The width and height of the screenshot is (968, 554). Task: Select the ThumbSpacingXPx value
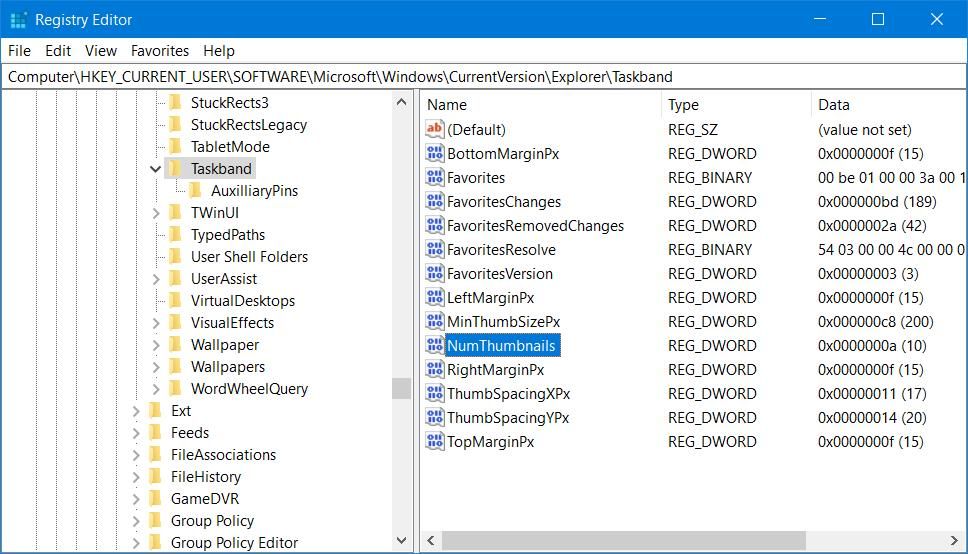tap(508, 393)
